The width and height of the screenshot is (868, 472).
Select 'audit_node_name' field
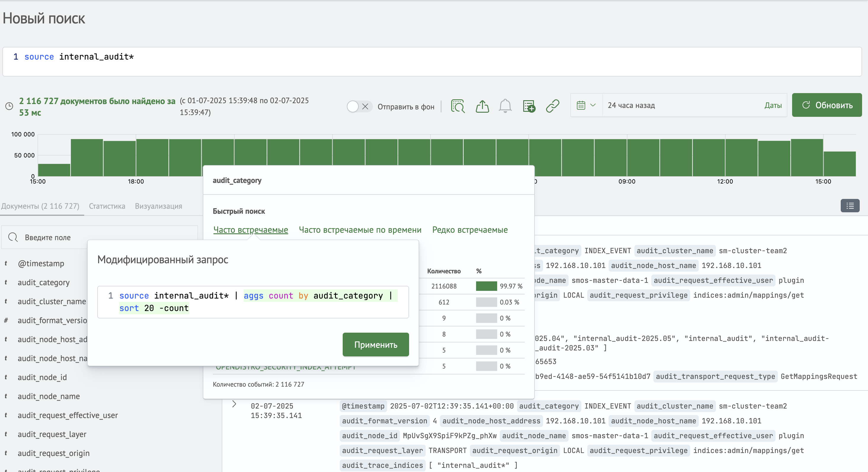(49, 396)
